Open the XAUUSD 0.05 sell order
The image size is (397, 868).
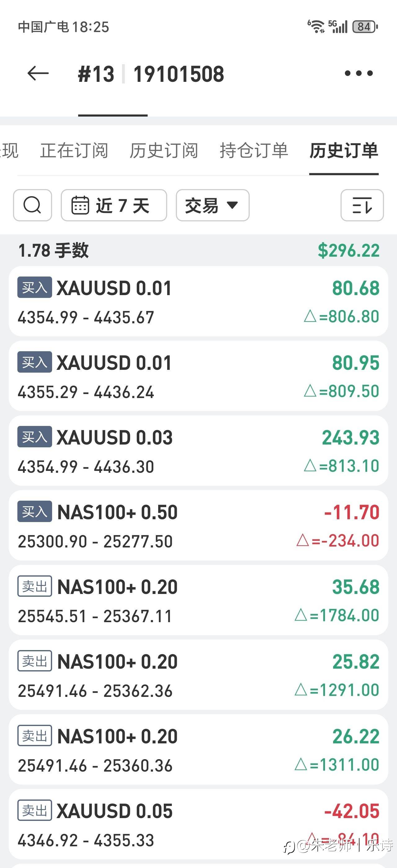(x=198, y=824)
